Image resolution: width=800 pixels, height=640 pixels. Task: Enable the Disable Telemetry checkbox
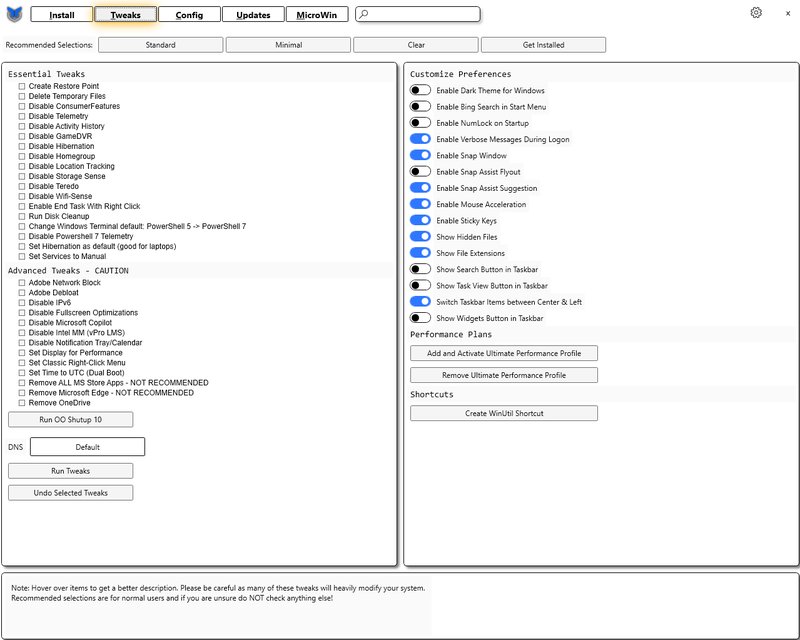tap(21, 117)
